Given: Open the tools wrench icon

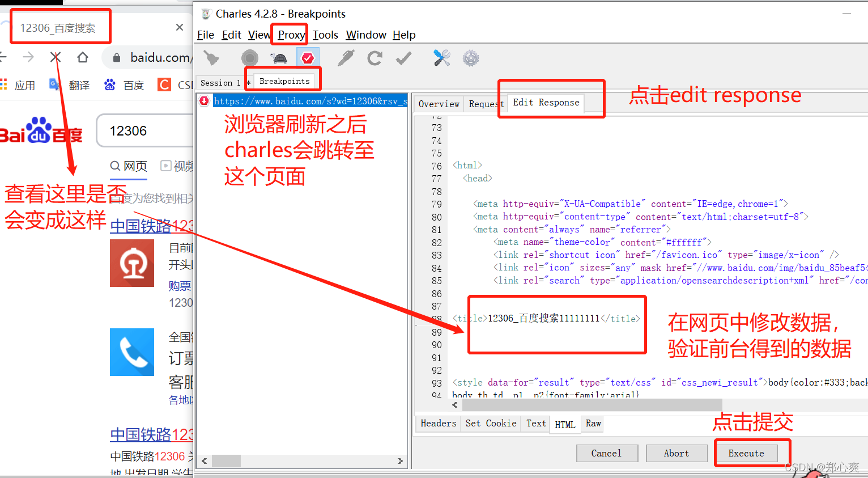Looking at the screenshot, I should [442, 58].
